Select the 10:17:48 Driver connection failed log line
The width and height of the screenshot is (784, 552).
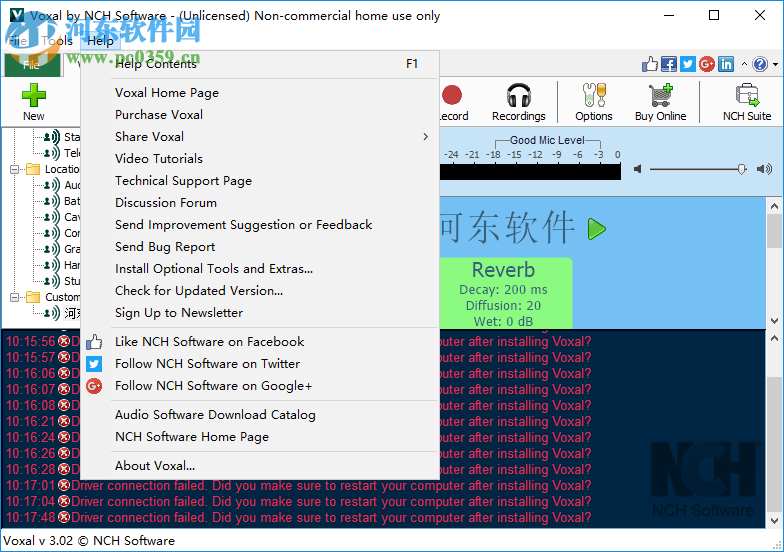click(298, 518)
